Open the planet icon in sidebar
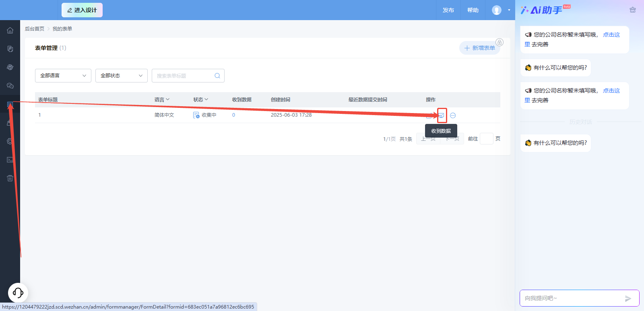This screenshot has width=644, height=311. [10, 67]
